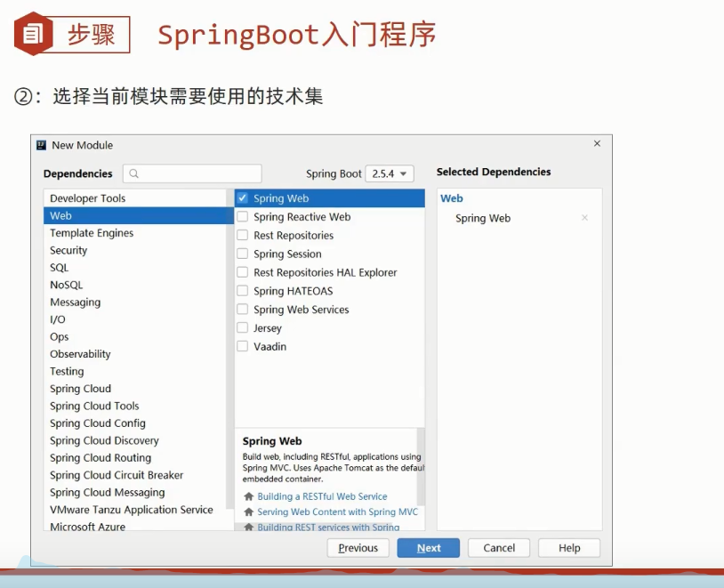Select Developer Tools category

click(135, 198)
